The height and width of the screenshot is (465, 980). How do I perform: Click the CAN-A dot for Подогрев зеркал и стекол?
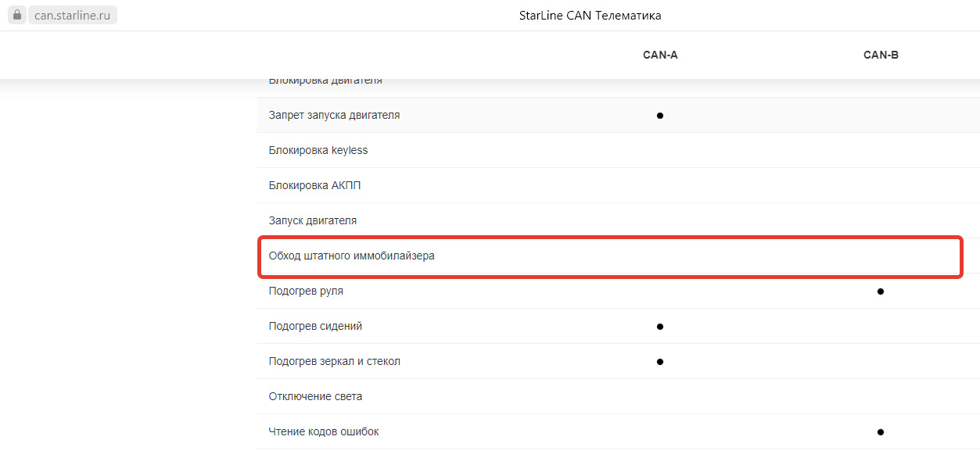[660, 362]
